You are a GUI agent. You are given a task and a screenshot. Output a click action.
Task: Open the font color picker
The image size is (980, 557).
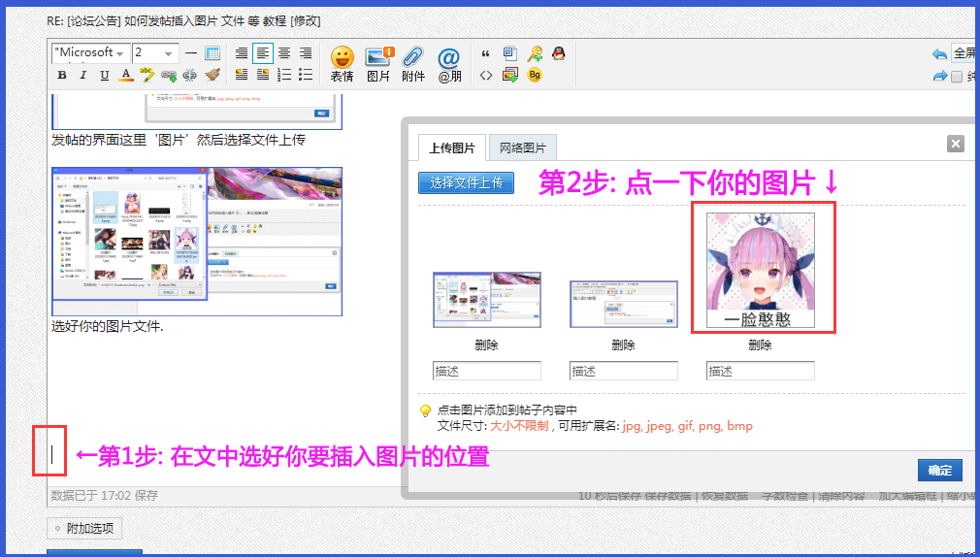(126, 76)
